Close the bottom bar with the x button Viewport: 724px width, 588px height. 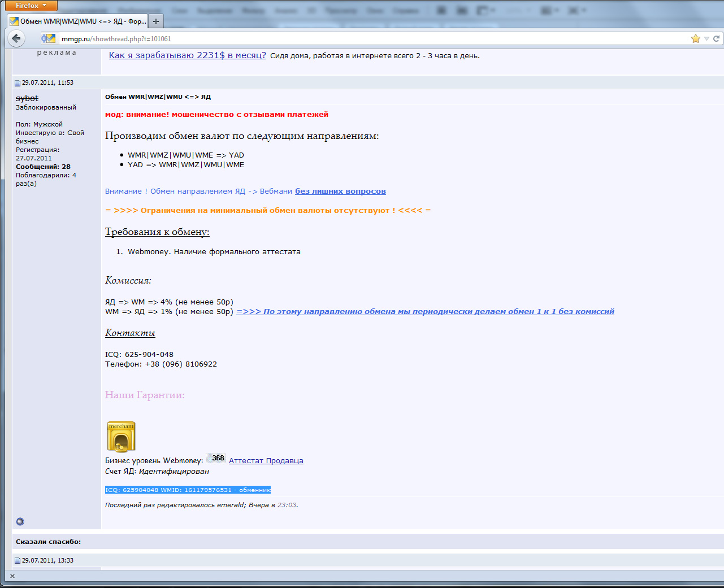point(12,576)
